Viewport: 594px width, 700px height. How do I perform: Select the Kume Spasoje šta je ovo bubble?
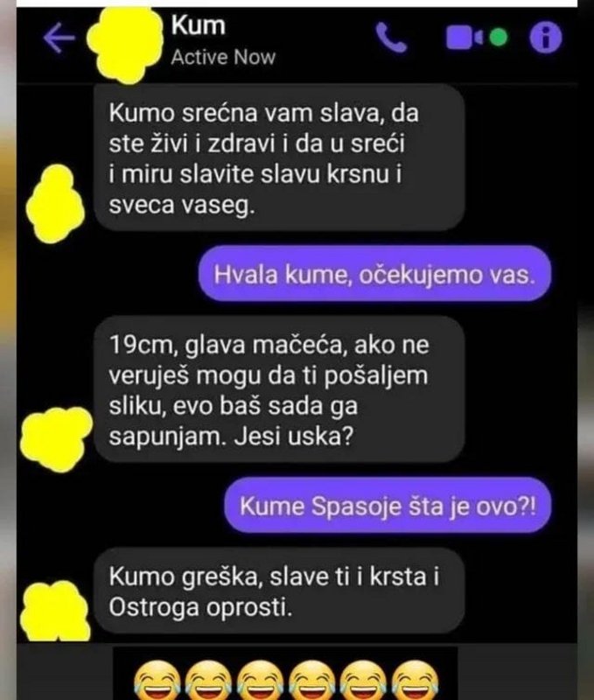pos(388,506)
